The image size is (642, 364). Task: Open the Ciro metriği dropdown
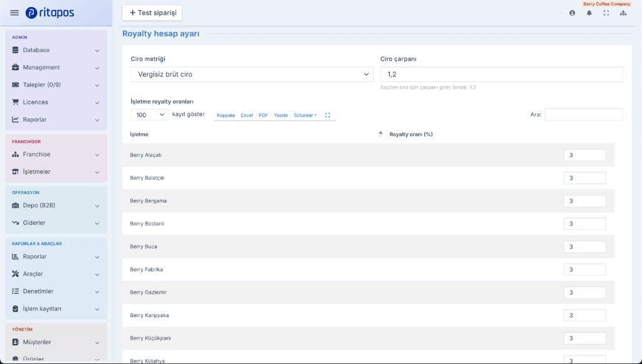pyautogui.click(x=252, y=75)
